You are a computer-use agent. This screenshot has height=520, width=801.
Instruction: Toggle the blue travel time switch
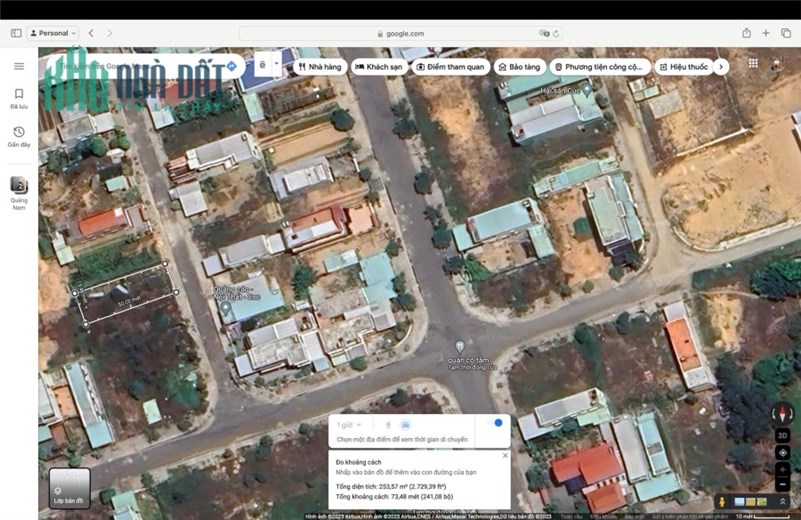pos(494,423)
